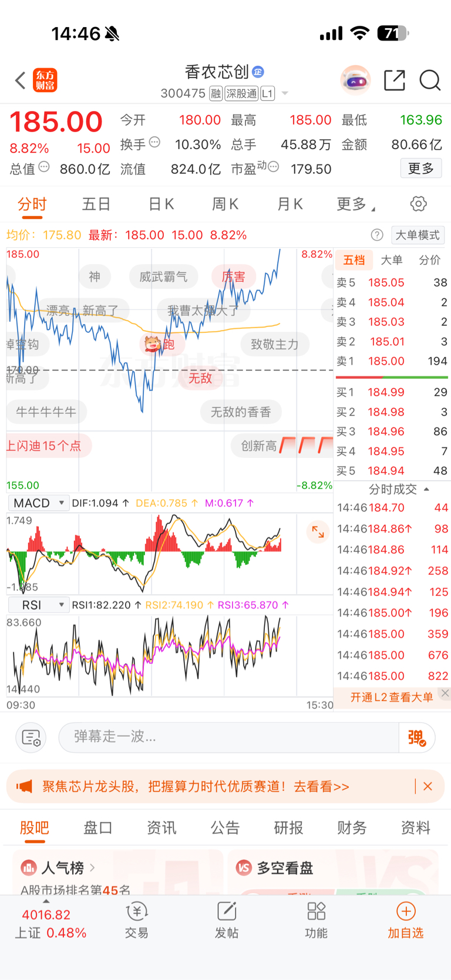Open the 人气榜 card chevron
Image resolution: width=451 pixels, height=980 pixels.
(x=92, y=867)
